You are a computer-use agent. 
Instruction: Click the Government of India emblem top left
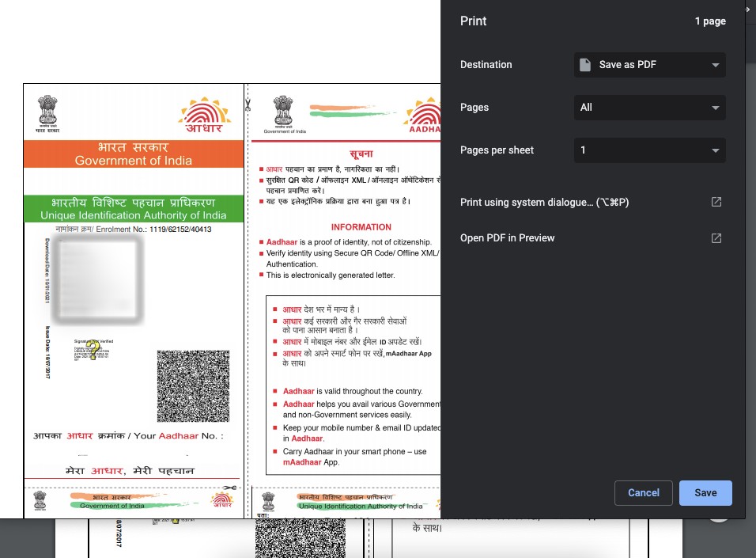[47, 113]
